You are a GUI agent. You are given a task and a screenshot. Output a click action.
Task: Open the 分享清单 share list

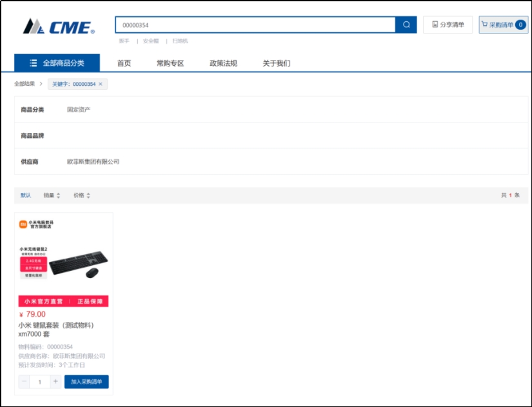point(448,25)
